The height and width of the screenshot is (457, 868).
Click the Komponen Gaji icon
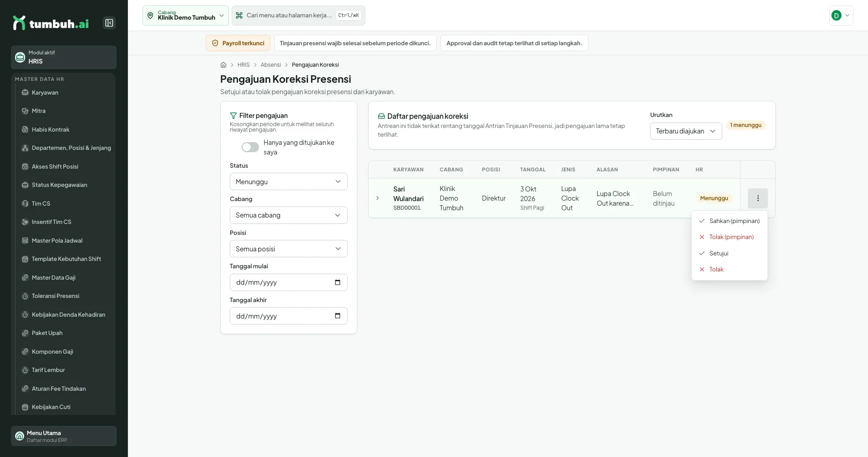25,351
